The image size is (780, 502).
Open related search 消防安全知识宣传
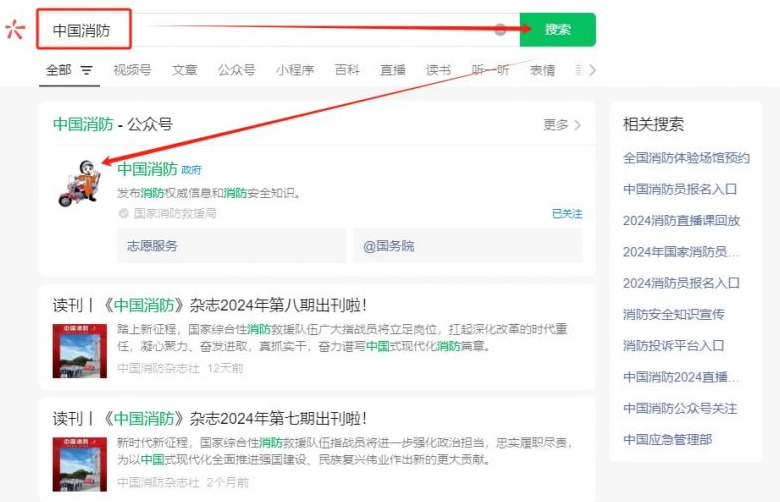[x=674, y=314]
